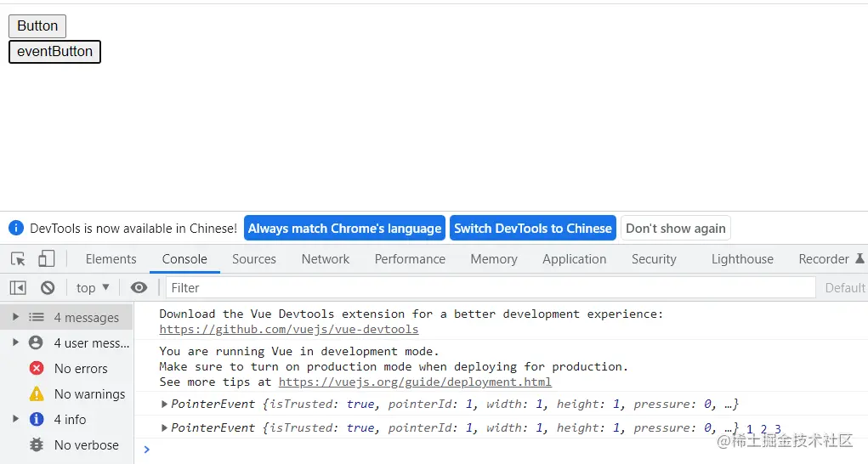Expand the 4 messages group arrow

tap(15, 317)
